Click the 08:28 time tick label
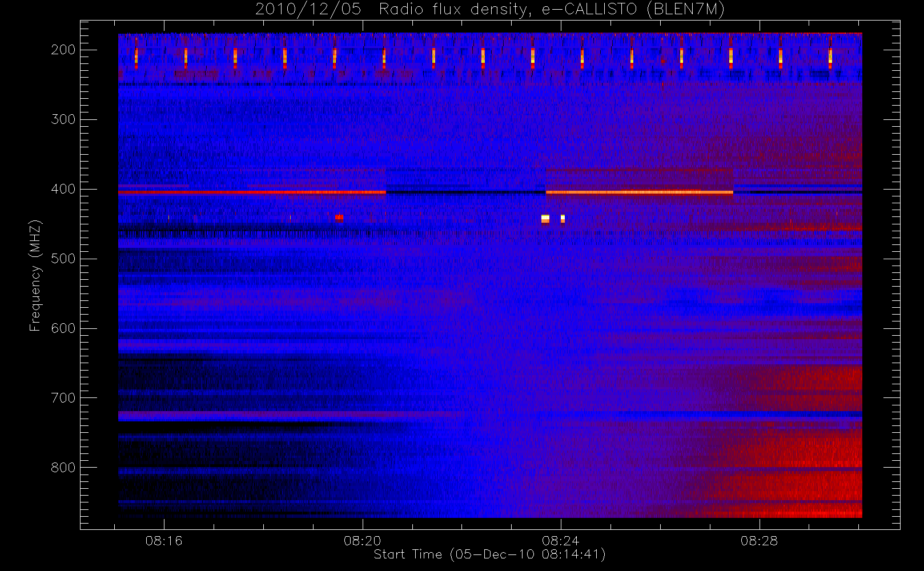This screenshot has height=571, width=924. pos(759,541)
